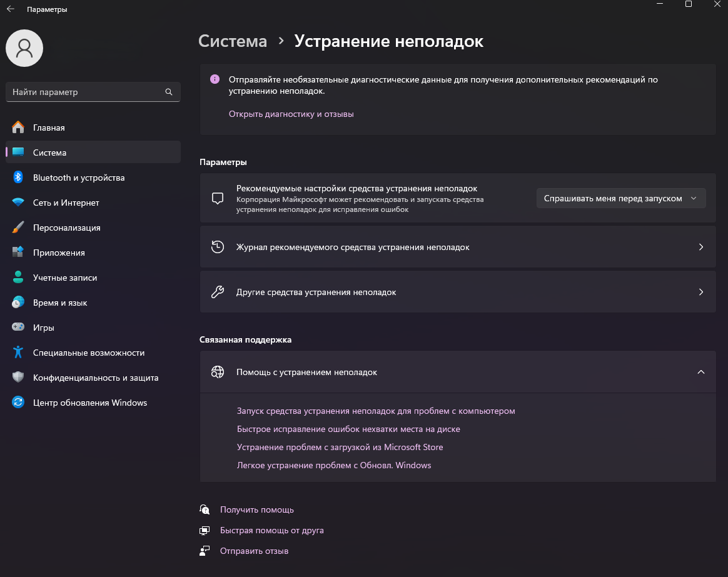
Task: Click the Получить помощь link
Action: pyautogui.click(x=256, y=509)
